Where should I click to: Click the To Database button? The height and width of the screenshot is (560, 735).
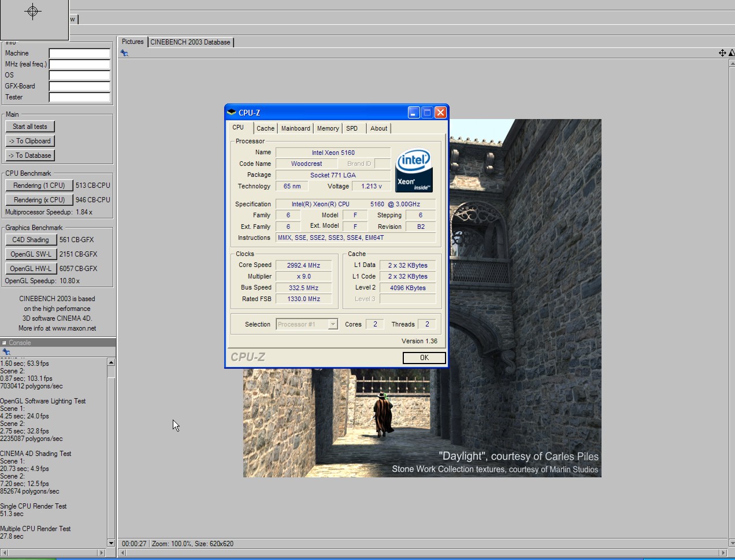pos(30,155)
